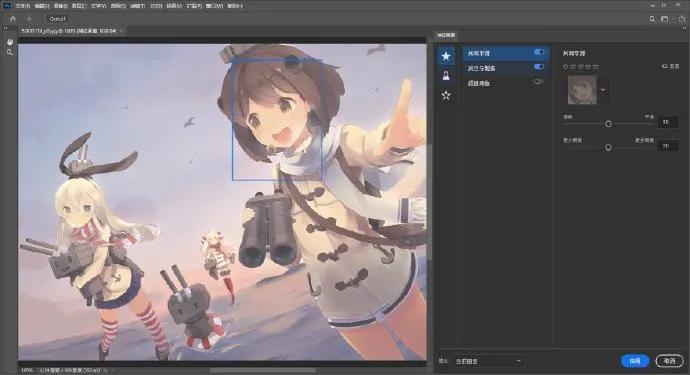Viewport: 690px width, 375px height.
Task: Select the filled star filters category icon
Action: pyautogui.click(x=446, y=56)
